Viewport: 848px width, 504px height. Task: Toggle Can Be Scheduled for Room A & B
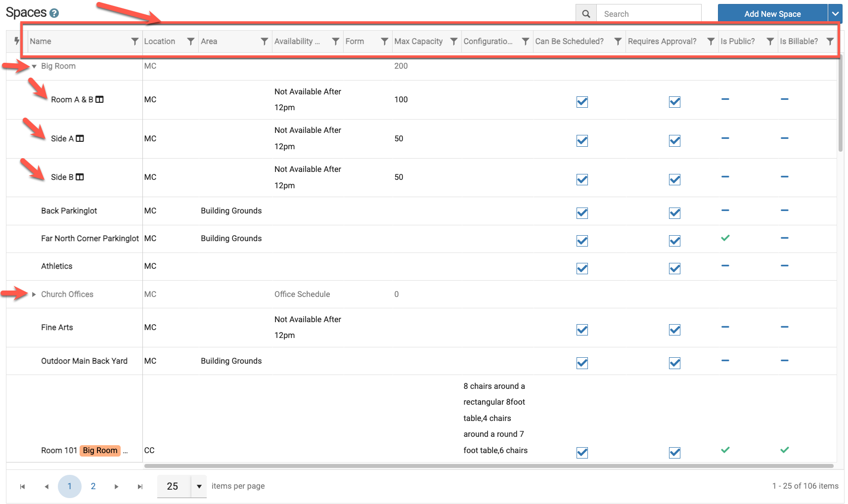[582, 102]
